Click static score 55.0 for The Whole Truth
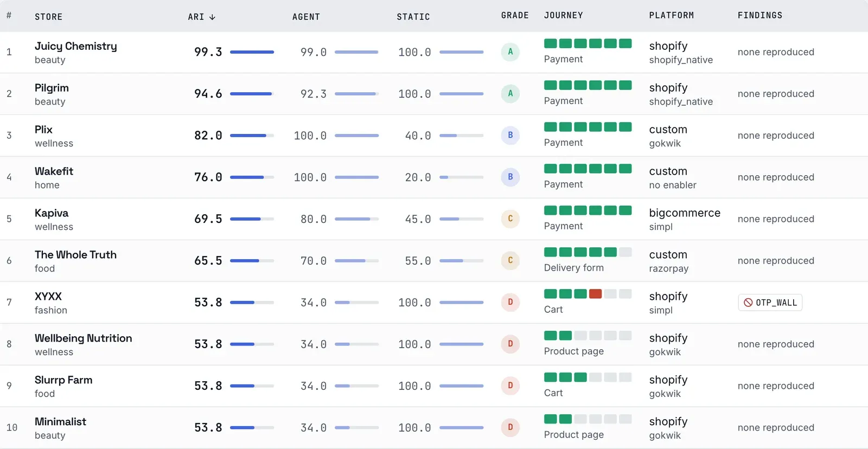The height and width of the screenshot is (449, 868). click(x=418, y=261)
